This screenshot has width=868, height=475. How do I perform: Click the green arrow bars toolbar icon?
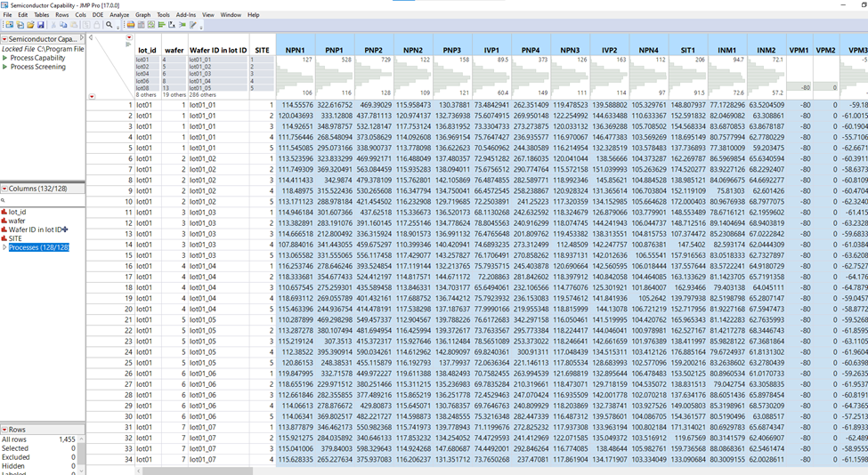click(183, 25)
